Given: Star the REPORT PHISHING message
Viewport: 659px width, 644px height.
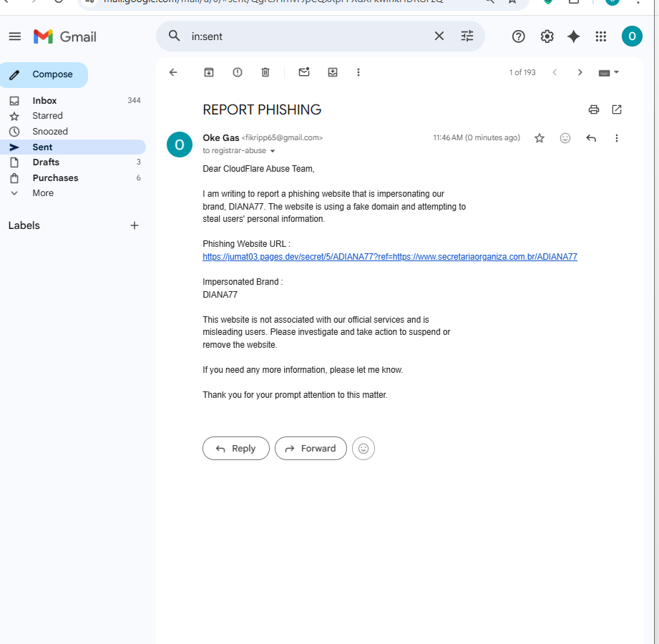Looking at the screenshot, I should pyautogui.click(x=540, y=138).
